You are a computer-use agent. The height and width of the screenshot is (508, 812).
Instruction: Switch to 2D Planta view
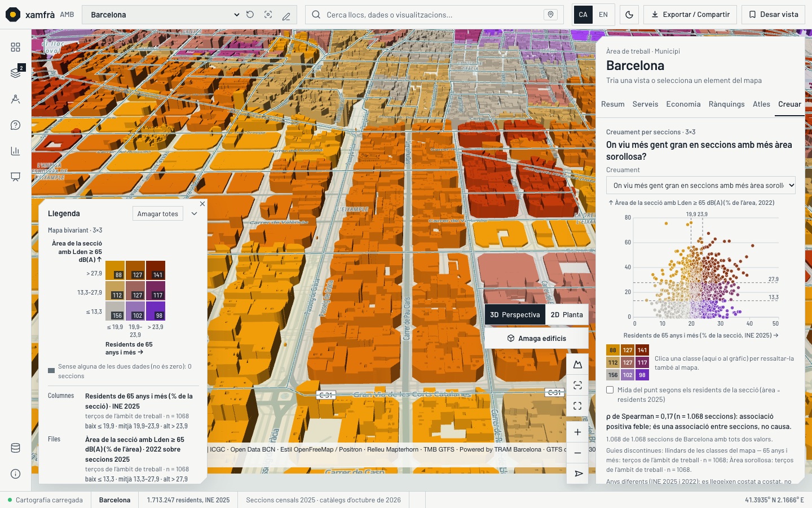567,315
